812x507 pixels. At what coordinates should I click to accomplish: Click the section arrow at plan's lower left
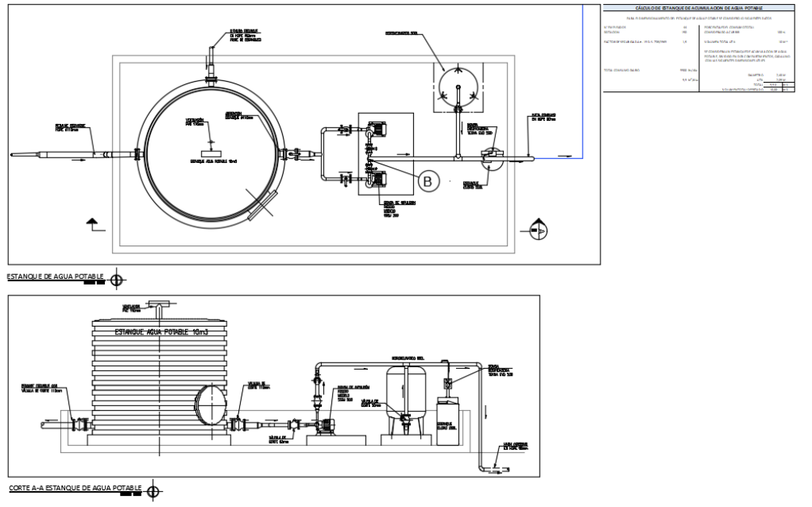(x=93, y=224)
